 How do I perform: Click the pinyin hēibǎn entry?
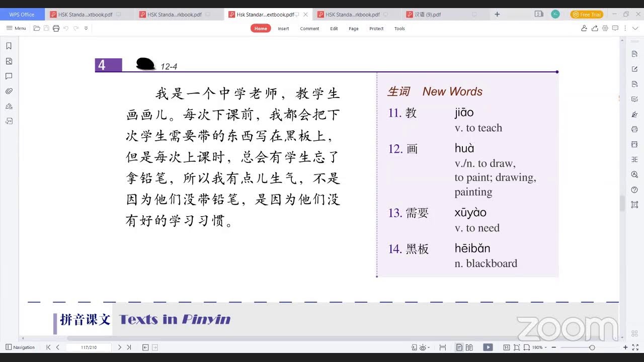tap(472, 248)
